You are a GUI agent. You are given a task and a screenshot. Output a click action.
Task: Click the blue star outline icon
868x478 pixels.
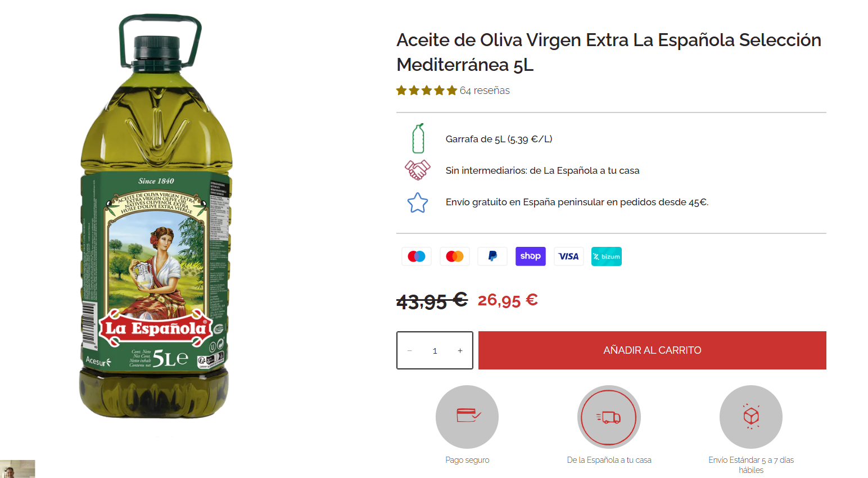(418, 202)
